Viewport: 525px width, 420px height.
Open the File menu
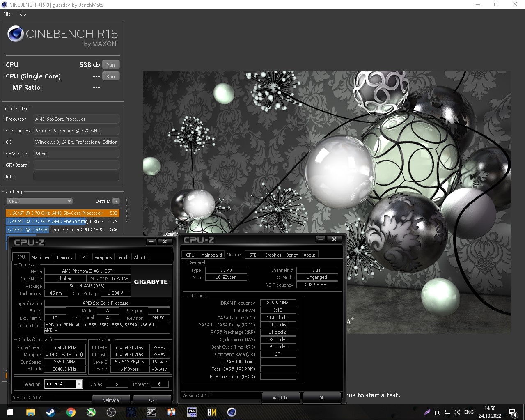pos(7,14)
